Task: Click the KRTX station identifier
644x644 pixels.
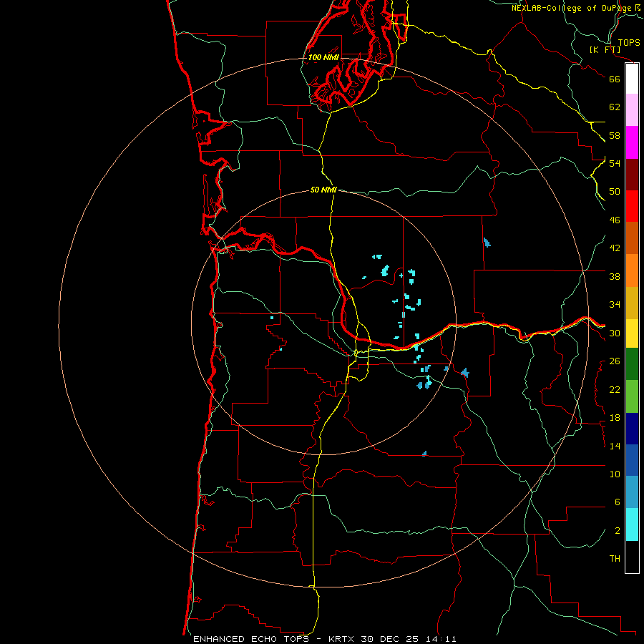Action: pos(342,639)
